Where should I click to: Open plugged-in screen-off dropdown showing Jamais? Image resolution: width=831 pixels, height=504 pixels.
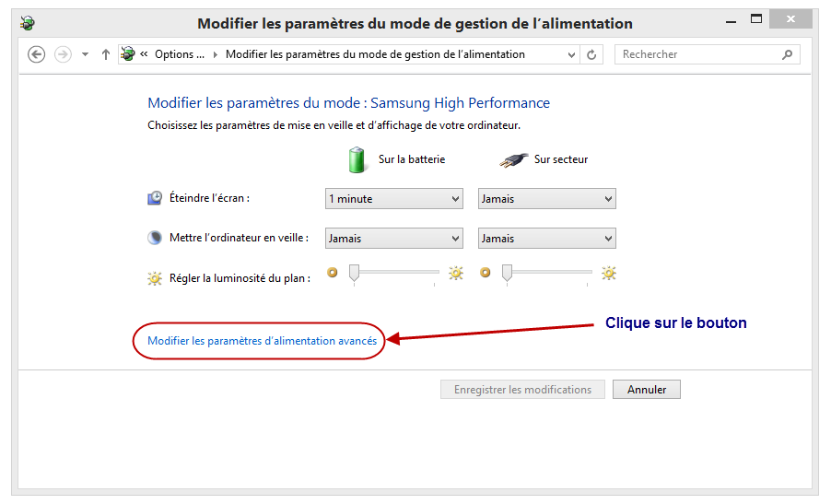[546, 199]
